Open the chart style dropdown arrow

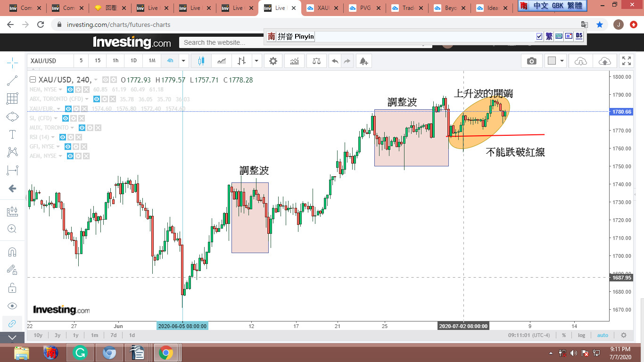tap(256, 61)
